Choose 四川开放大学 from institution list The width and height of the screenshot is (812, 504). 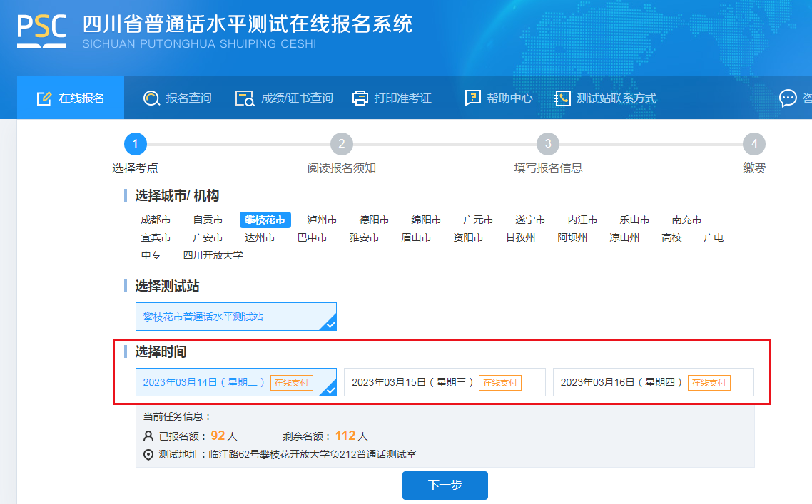click(x=213, y=255)
